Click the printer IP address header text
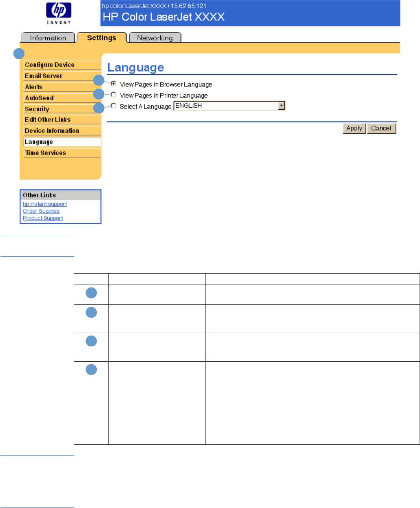 [154, 6]
